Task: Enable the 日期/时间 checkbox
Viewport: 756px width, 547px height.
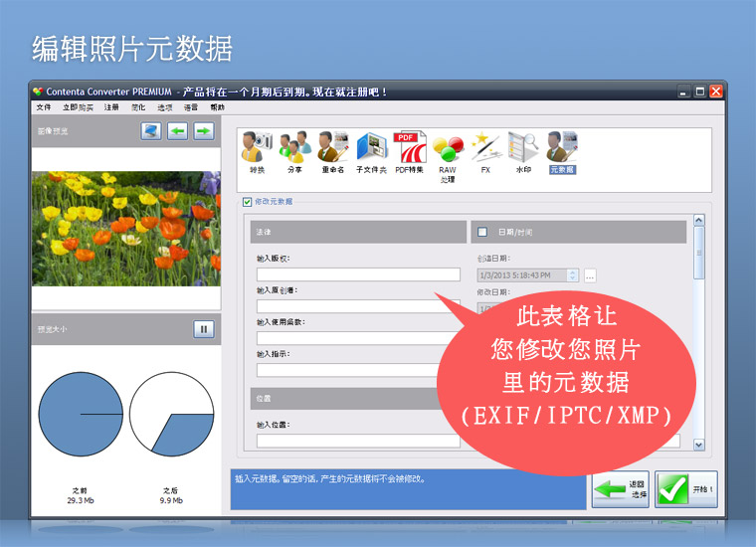Action: coord(482,232)
